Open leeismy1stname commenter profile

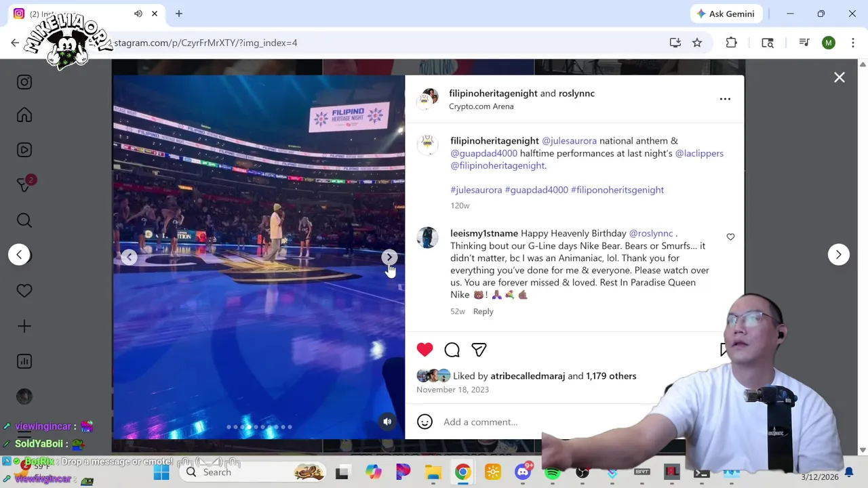coord(484,233)
